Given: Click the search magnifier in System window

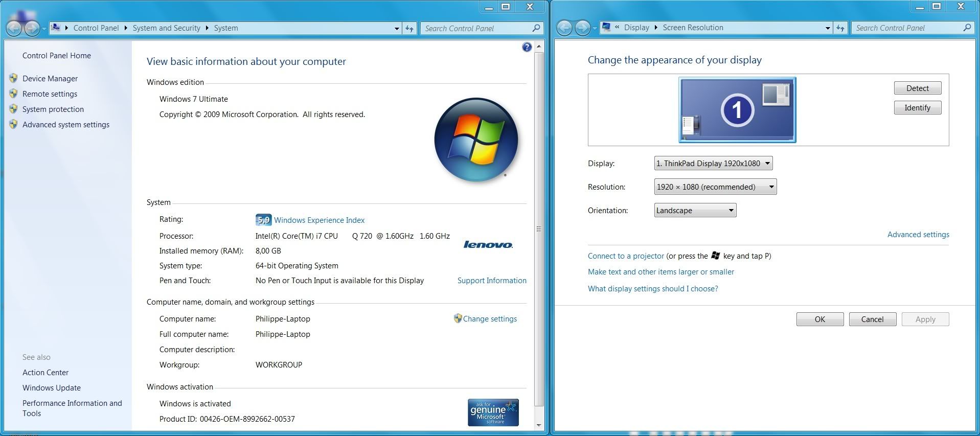Looking at the screenshot, I should point(536,28).
